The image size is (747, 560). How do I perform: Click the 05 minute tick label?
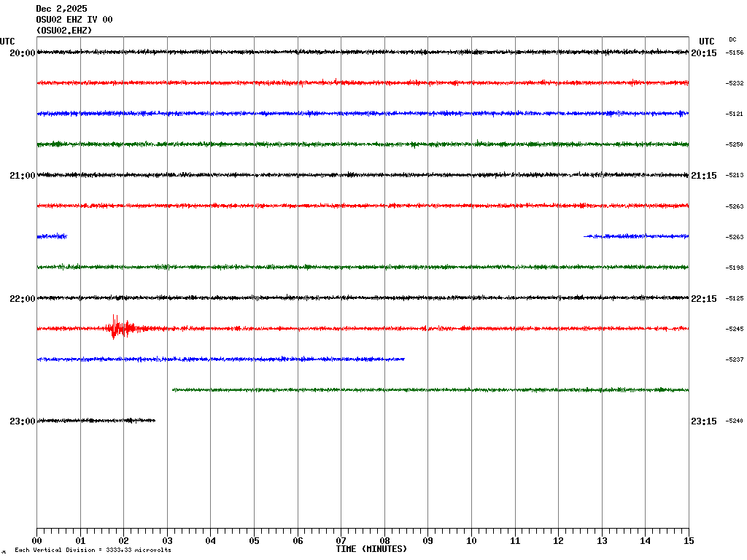254,541
